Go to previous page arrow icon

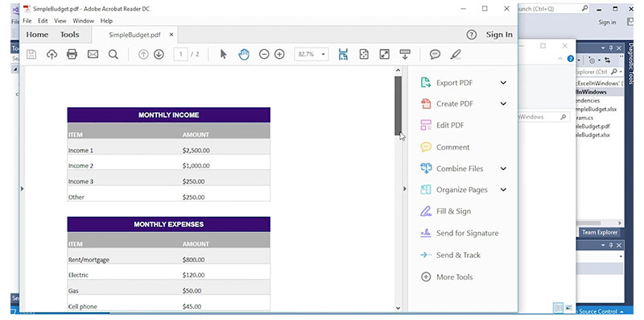[x=143, y=54]
